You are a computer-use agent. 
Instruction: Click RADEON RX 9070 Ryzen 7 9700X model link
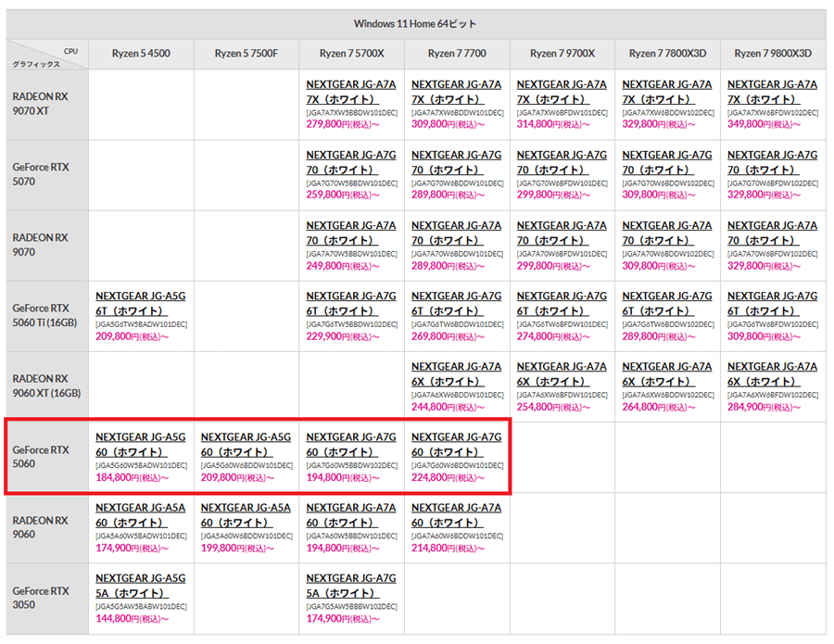(562, 233)
